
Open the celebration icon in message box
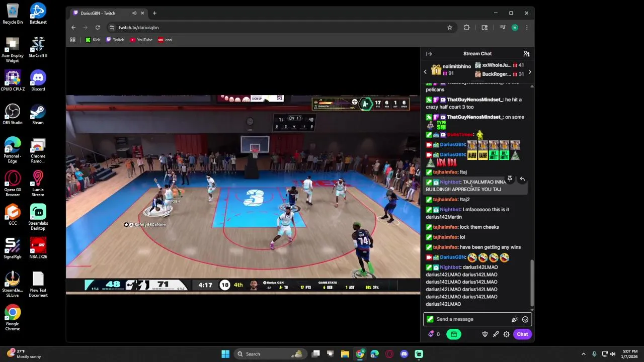(x=514, y=319)
